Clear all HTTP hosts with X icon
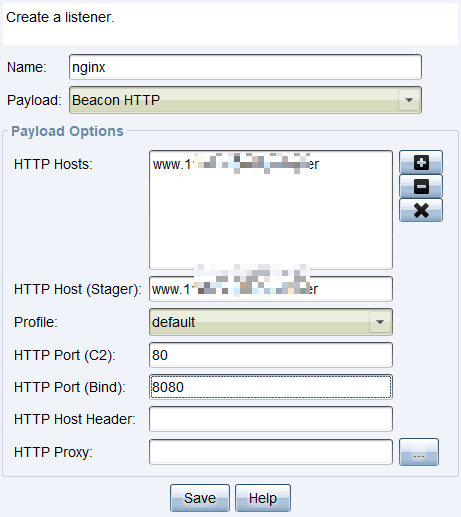Viewport: 461px width, 517px height. pos(421,210)
